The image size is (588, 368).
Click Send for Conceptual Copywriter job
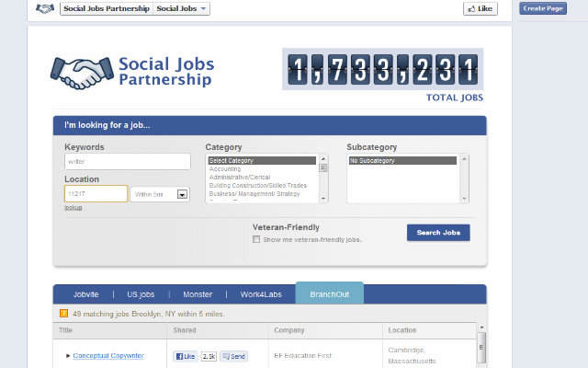tap(233, 356)
